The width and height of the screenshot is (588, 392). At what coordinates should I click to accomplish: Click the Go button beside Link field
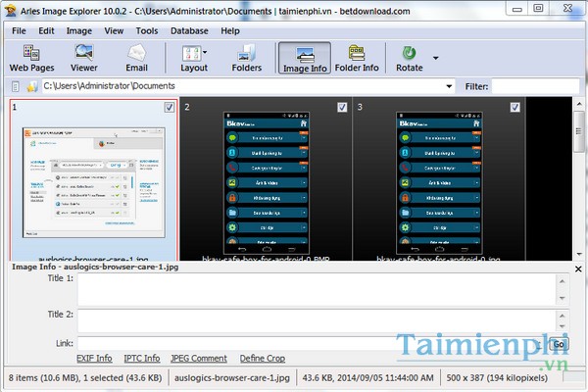559,344
